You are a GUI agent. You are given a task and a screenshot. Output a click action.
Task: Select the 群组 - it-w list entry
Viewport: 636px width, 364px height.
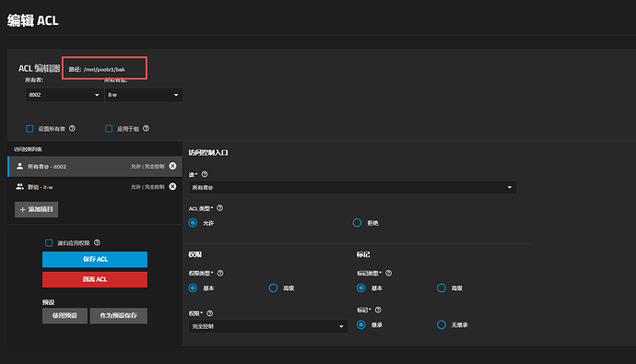coord(95,187)
